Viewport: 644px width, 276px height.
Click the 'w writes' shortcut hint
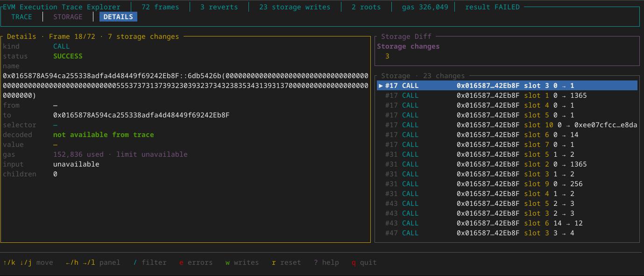tap(242, 262)
